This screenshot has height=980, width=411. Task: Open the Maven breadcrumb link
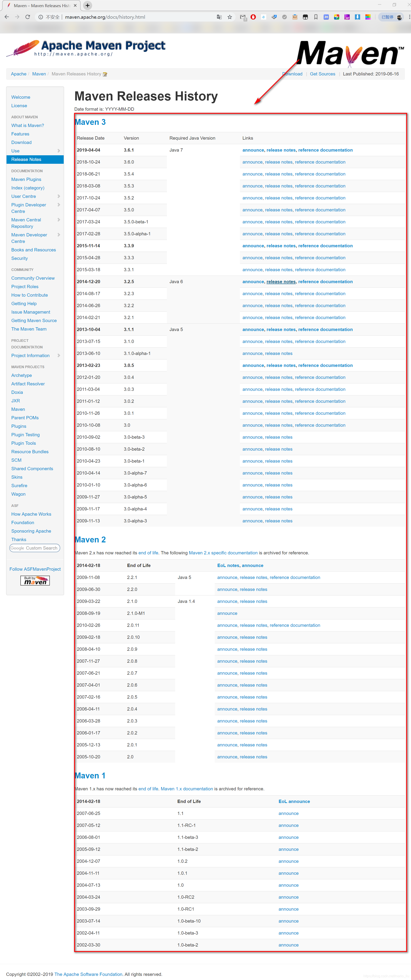tap(39, 74)
